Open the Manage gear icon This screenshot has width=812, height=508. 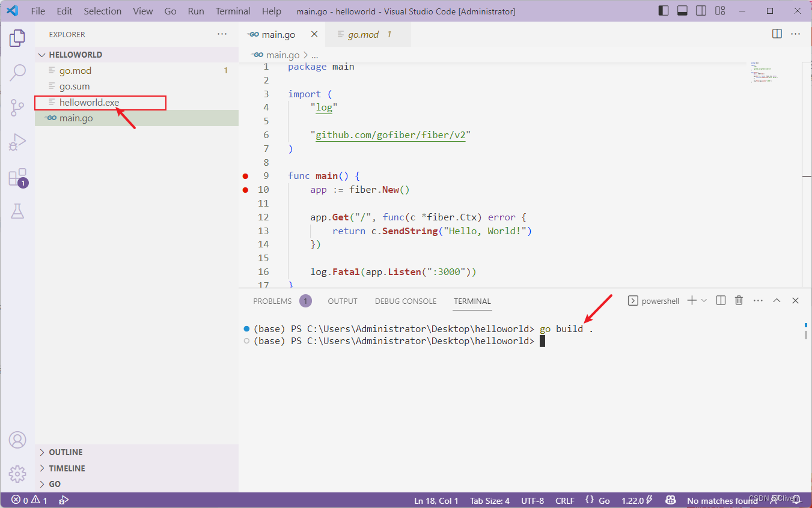[x=17, y=473]
